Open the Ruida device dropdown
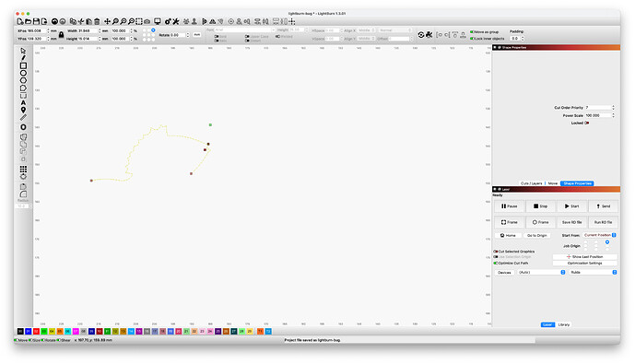 [594, 273]
